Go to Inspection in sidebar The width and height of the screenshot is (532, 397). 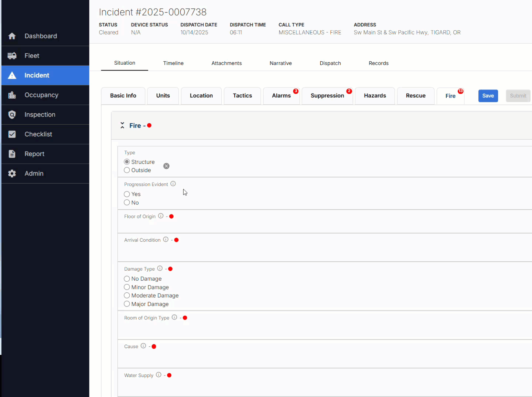(45, 115)
